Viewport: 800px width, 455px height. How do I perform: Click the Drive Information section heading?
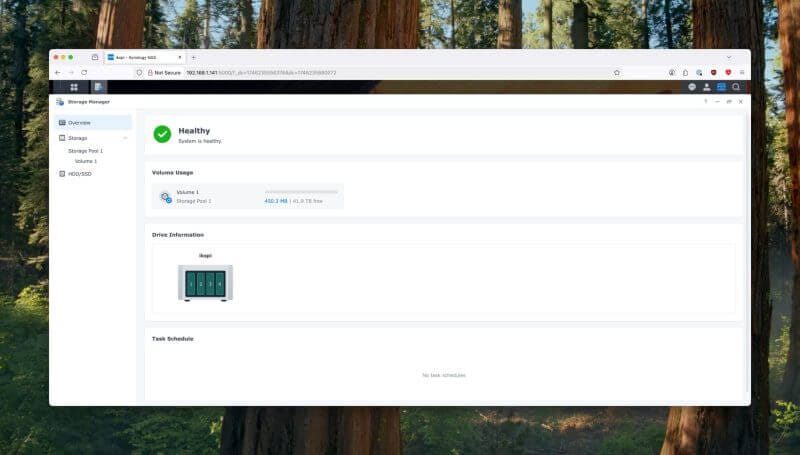178,235
